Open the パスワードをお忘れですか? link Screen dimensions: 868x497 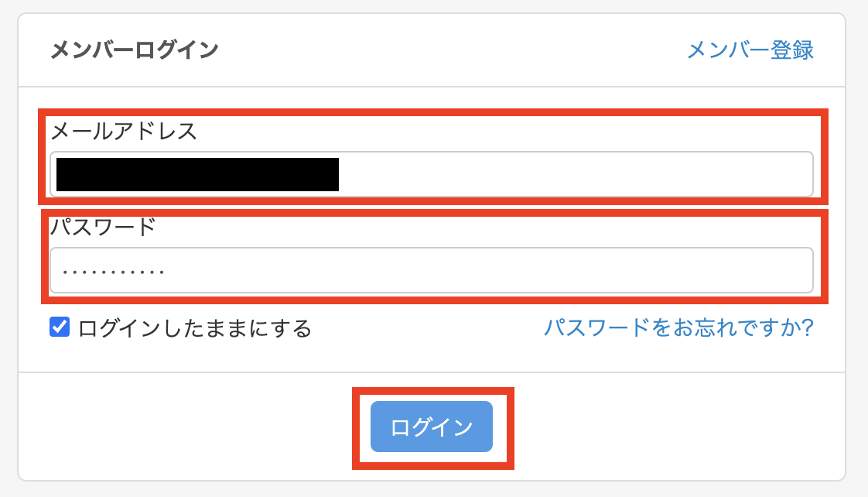coord(678,328)
